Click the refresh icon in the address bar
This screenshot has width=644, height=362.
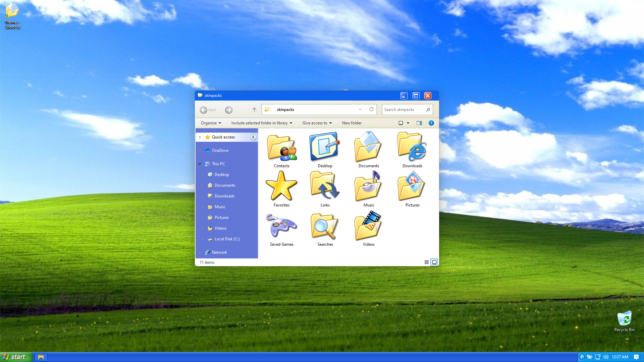click(x=371, y=109)
